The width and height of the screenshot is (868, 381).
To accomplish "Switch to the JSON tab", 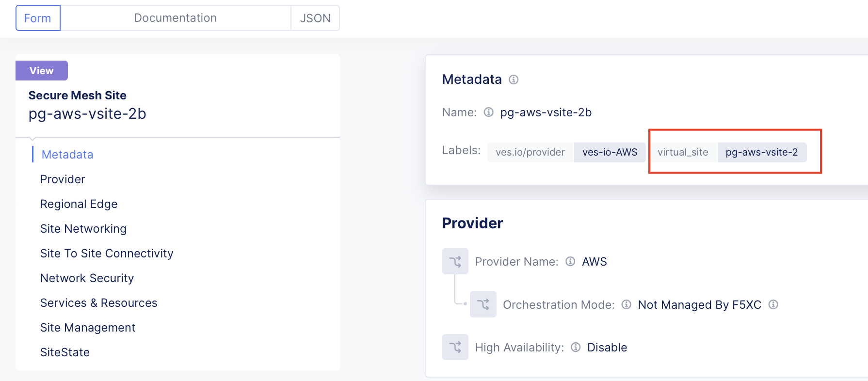I will [315, 18].
